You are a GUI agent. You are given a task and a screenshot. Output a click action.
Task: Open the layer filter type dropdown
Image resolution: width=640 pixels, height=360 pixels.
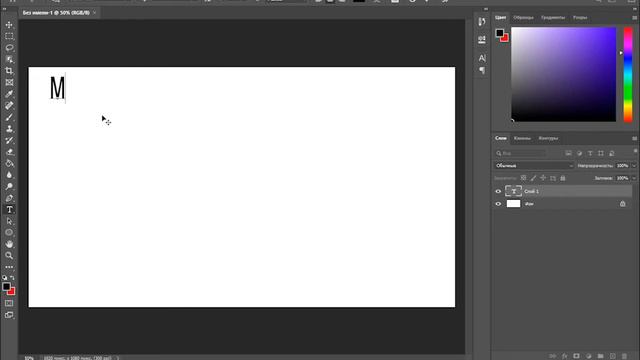[520, 153]
